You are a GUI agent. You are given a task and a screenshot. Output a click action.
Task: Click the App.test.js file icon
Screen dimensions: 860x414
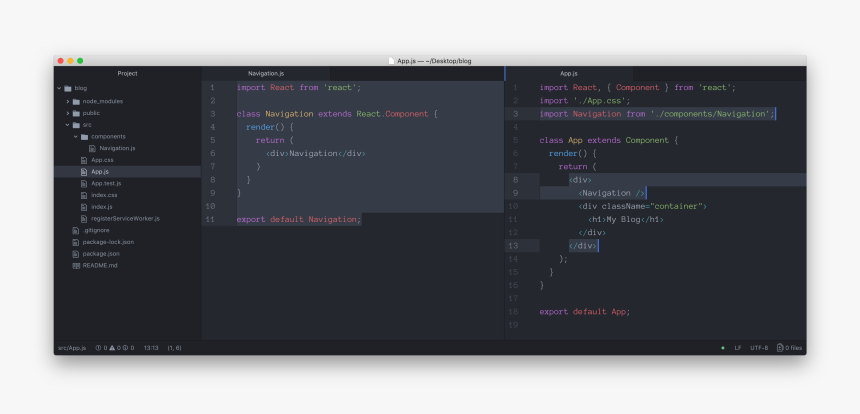[84, 184]
